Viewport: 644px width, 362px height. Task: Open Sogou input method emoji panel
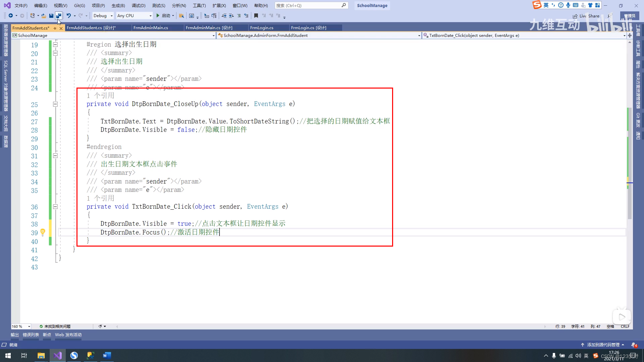point(560,5)
